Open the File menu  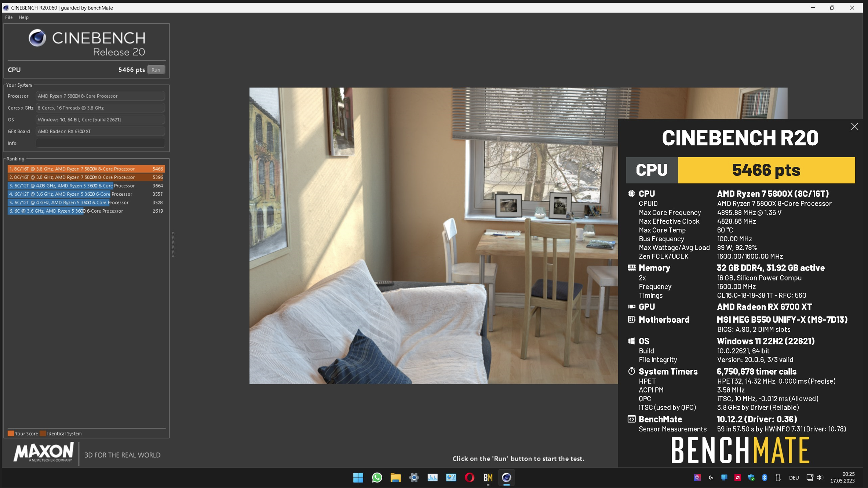point(9,17)
